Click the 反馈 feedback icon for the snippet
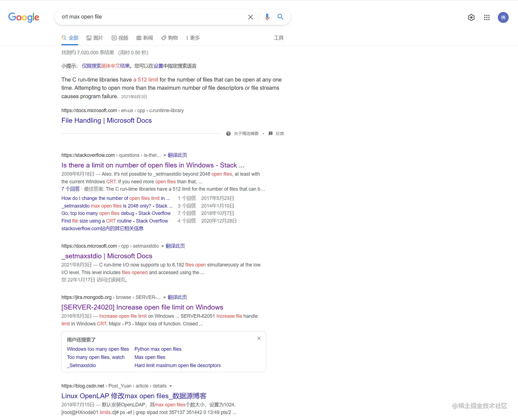The width and height of the screenshot is (518, 420). (x=270, y=133)
